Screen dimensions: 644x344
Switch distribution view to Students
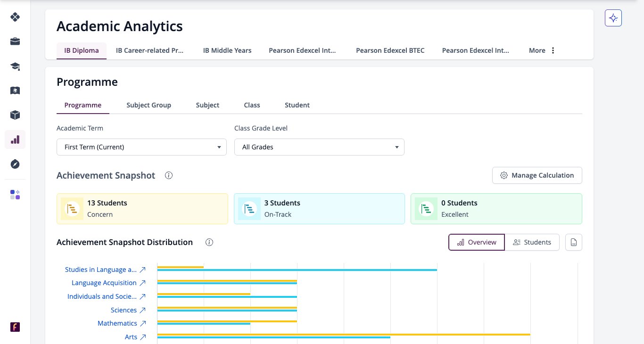pos(532,242)
